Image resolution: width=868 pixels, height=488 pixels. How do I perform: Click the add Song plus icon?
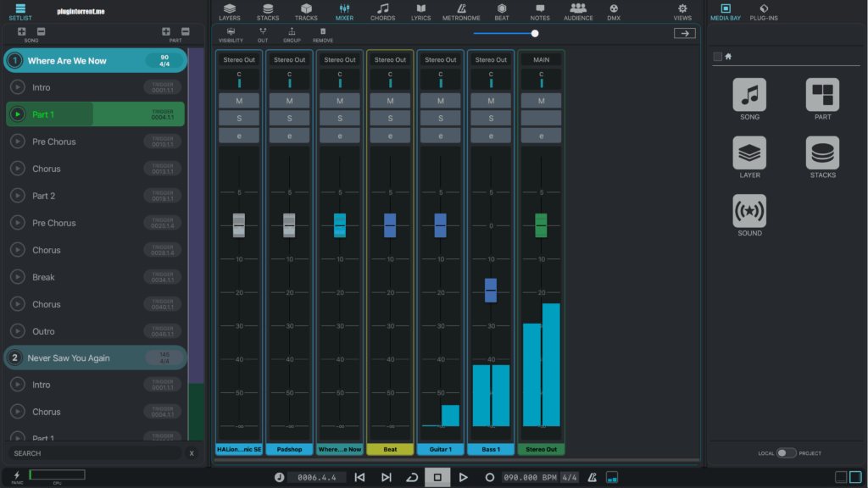[x=21, y=31]
